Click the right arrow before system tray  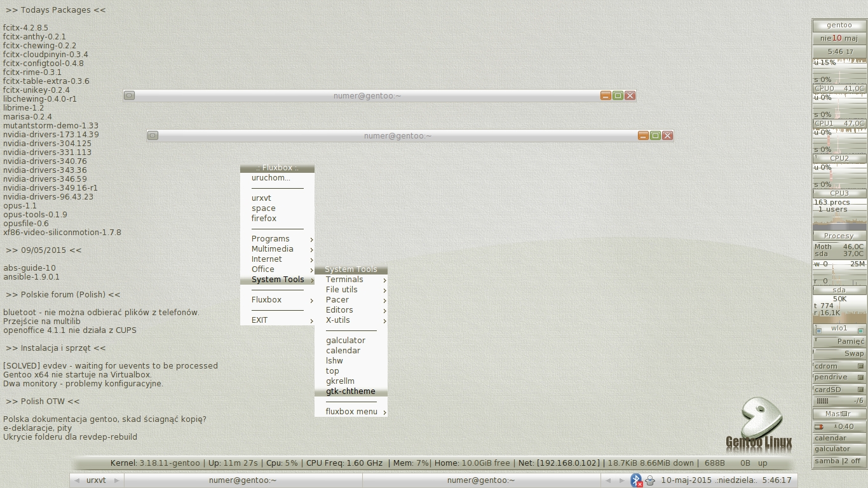[x=621, y=480]
